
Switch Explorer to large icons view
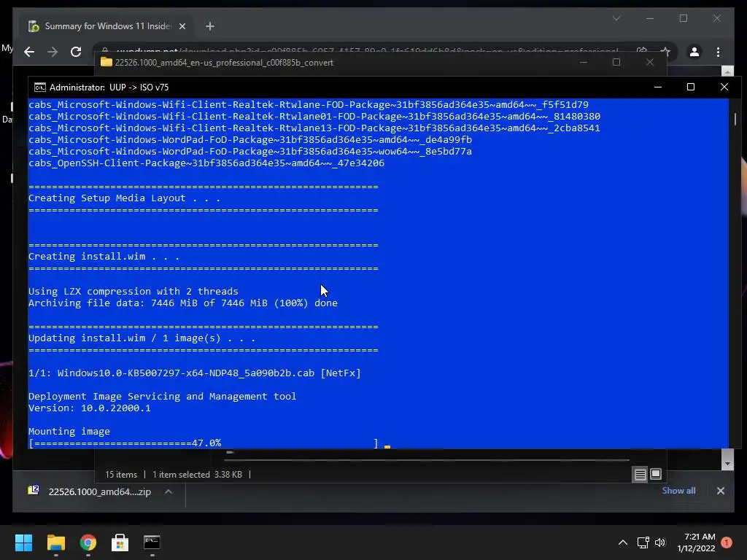click(x=656, y=474)
